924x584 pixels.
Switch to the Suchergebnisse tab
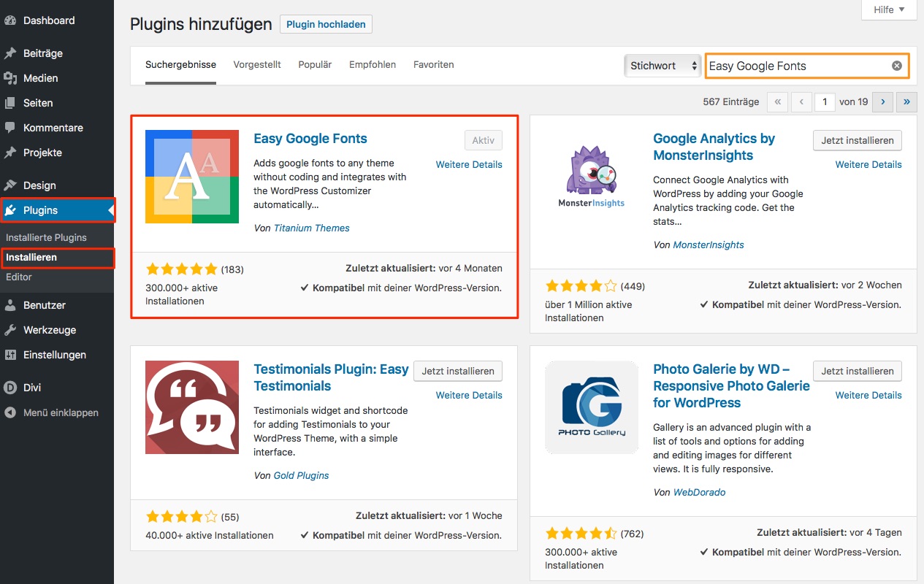click(x=180, y=64)
